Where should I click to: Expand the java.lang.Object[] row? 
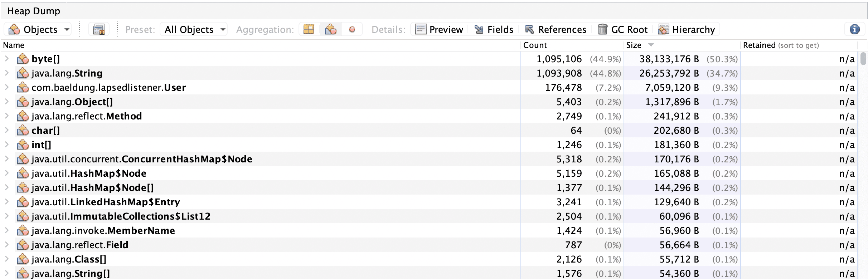point(6,102)
